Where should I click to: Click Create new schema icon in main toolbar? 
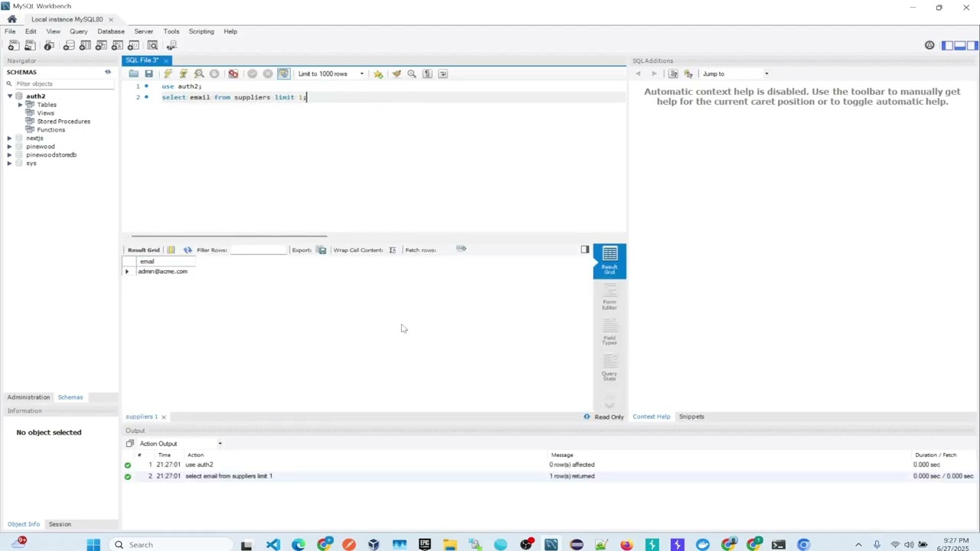[x=68, y=46]
